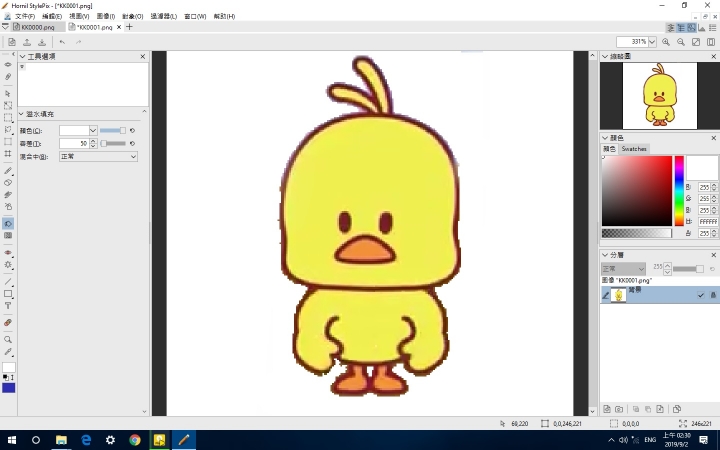Select the arrow move tool
The image size is (720, 450).
click(x=8, y=94)
